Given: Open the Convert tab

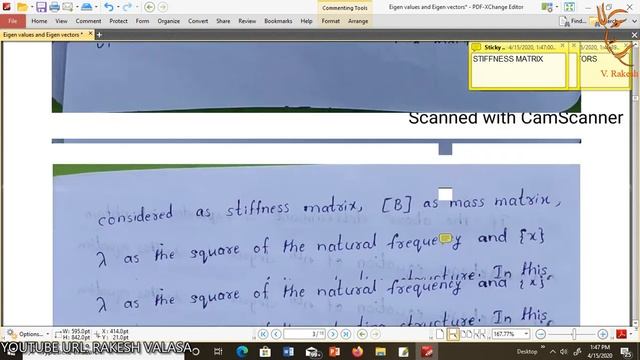Looking at the screenshot, I should coord(198,21).
